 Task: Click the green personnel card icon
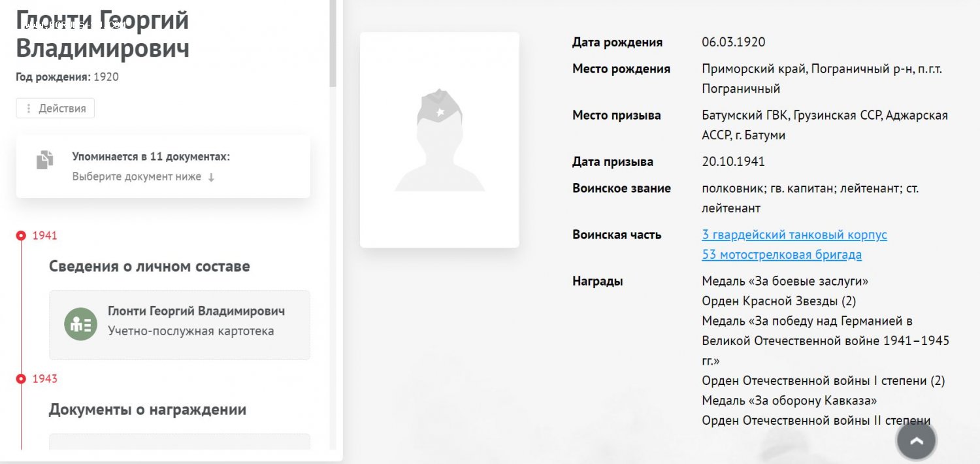pos(80,325)
